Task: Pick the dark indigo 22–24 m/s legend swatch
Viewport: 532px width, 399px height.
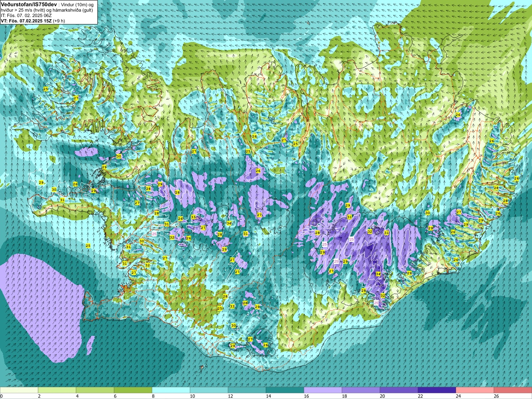Action: coord(437,390)
